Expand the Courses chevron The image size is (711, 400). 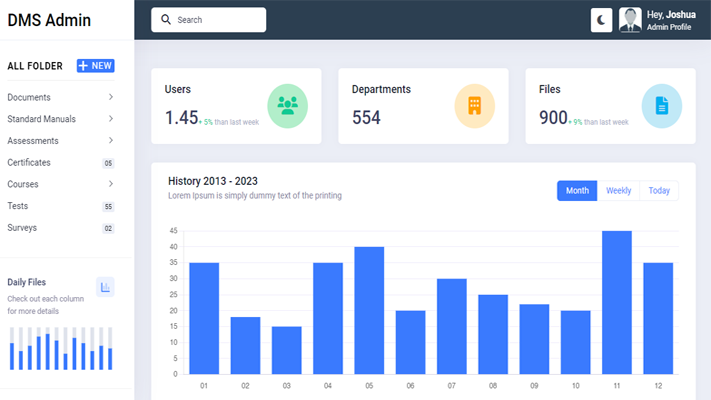coord(111,184)
